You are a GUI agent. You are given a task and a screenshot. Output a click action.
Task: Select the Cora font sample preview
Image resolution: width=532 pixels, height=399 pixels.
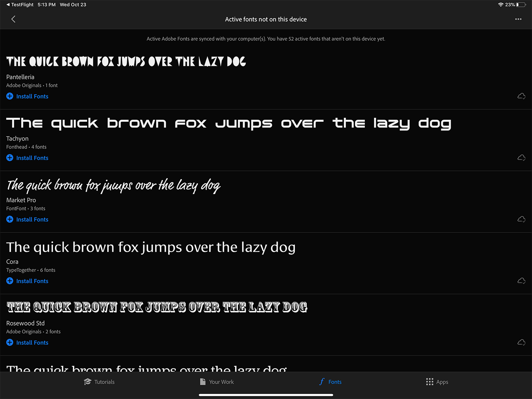click(x=151, y=247)
